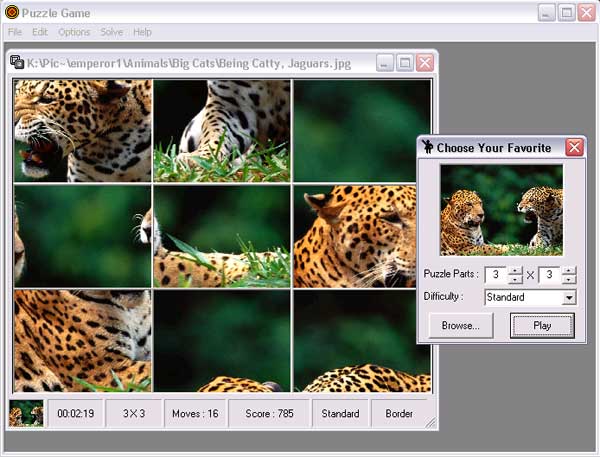Maximize the jaguar puzzle image window

405,62
